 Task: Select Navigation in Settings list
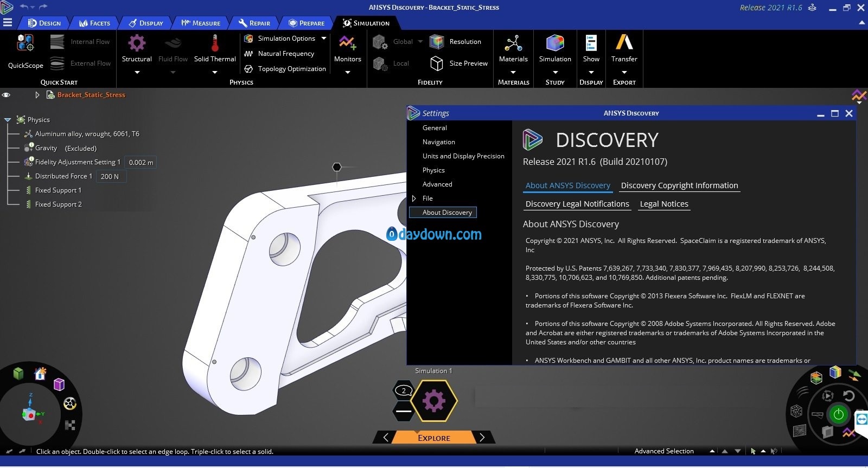[x=438, y=142]
